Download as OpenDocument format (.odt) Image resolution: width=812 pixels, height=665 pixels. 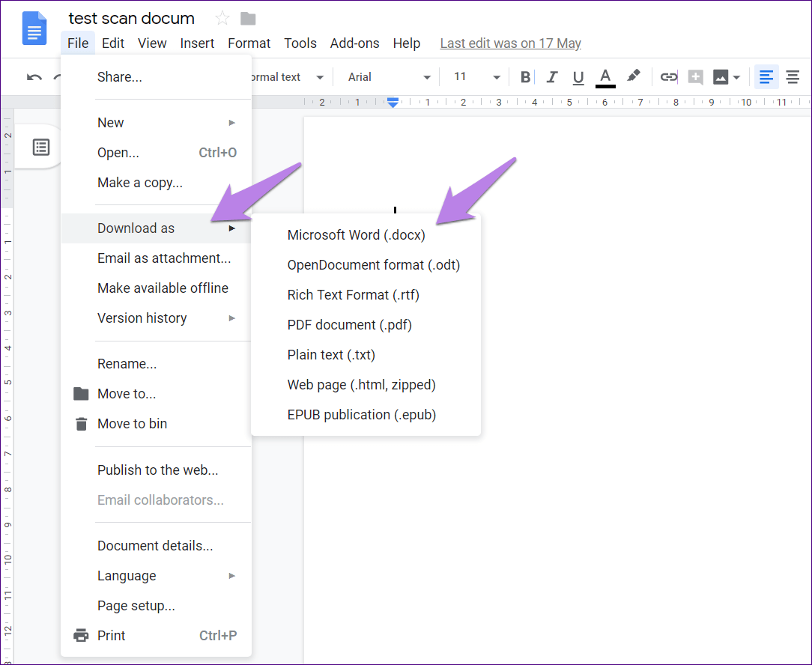pyautogui.click(x=366, y=265)
